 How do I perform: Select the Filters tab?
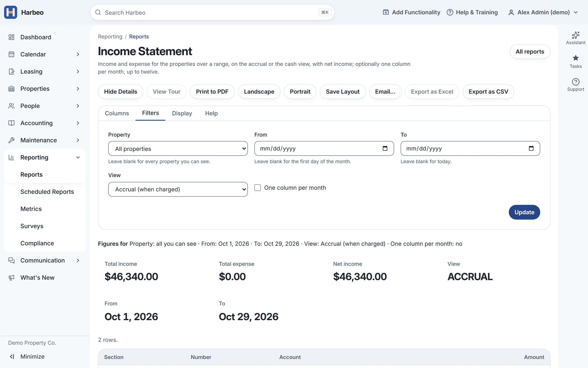150,113
